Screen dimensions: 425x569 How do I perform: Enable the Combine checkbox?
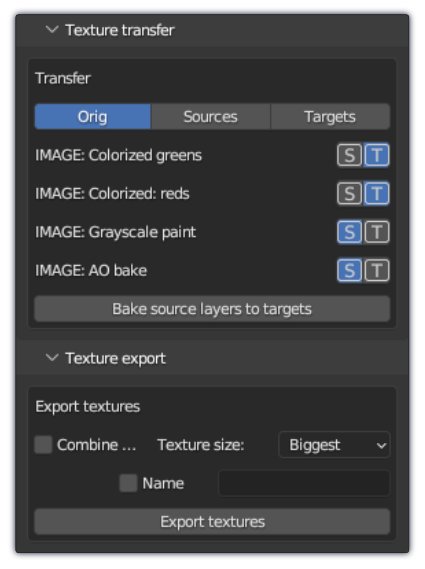43,445
